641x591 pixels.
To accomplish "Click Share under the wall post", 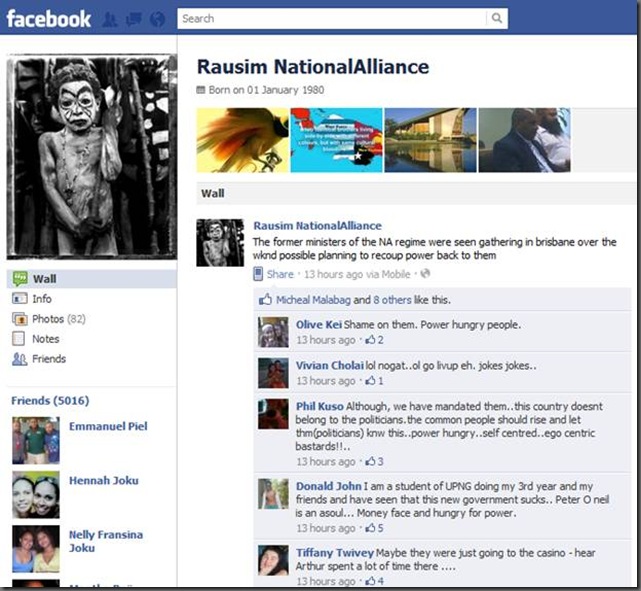I will (280, 274).
